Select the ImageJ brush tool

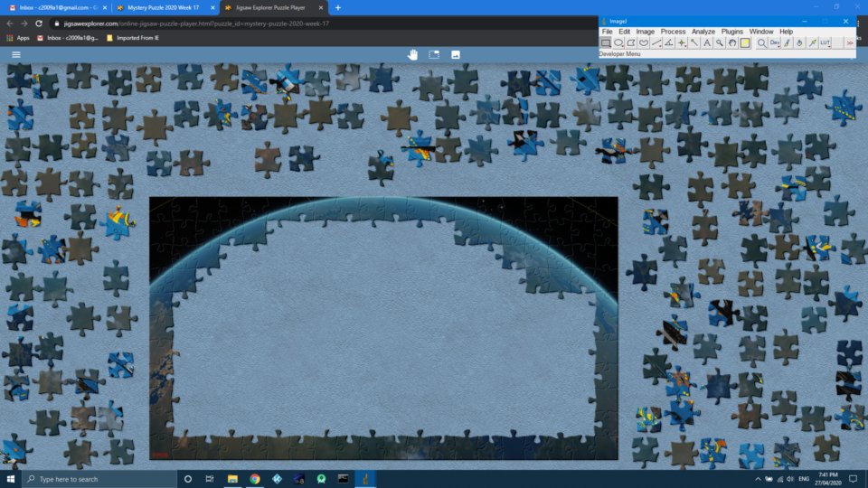point(788,42)
